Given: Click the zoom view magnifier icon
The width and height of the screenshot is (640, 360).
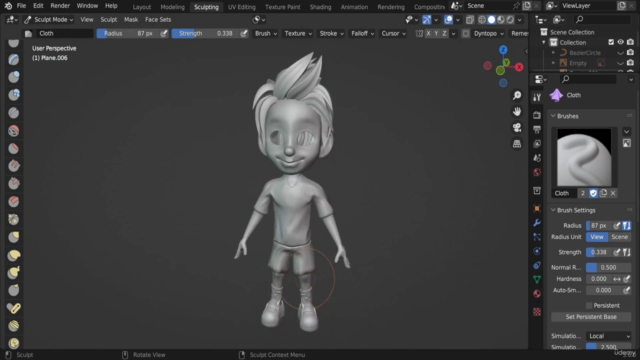Looking at the screenshot, I should point(517,96).
